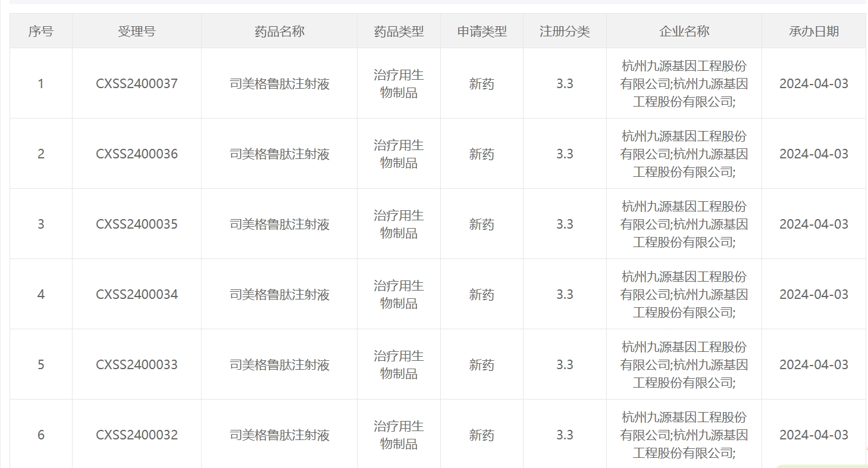Click company name 杭州九源基因工程 in row CXSS2400037
The image size is (868, 468).
[684, 84]
